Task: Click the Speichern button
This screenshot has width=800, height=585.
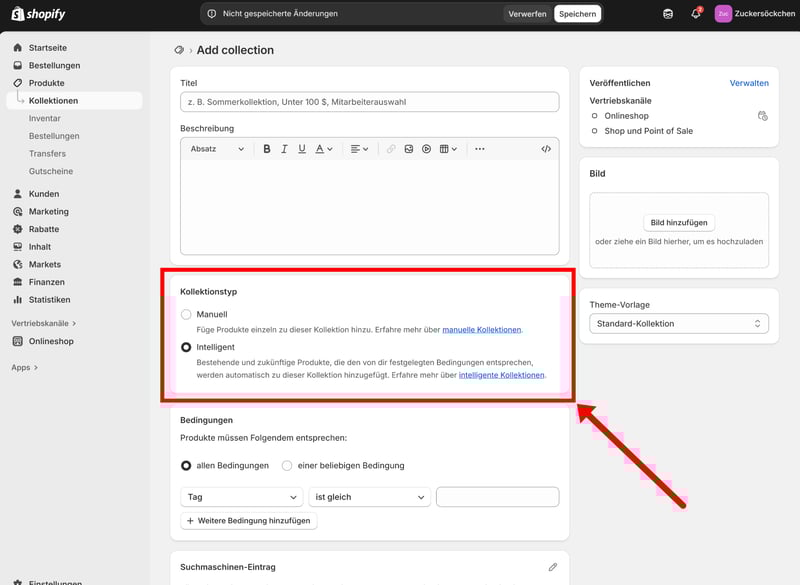Action: coord(577,14)
